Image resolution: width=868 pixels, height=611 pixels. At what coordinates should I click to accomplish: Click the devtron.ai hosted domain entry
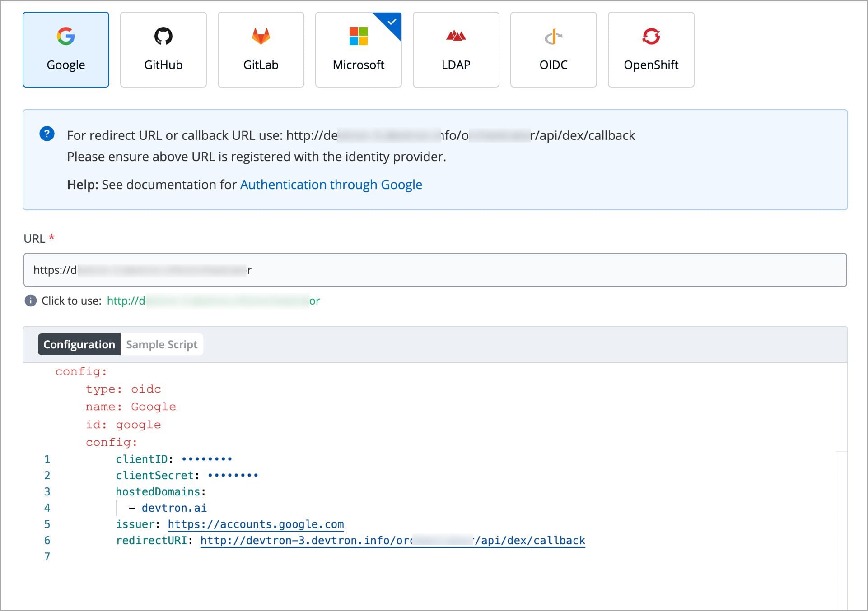174,508
